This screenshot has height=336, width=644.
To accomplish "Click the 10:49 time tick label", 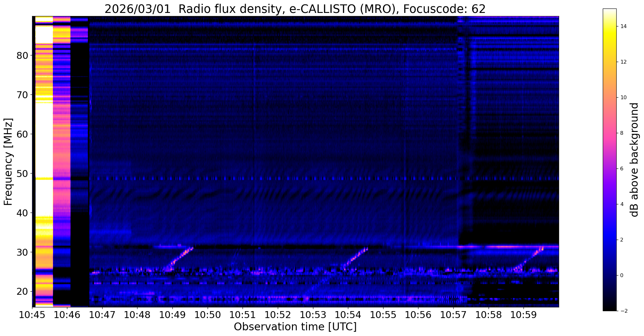I will pos(172,315).
